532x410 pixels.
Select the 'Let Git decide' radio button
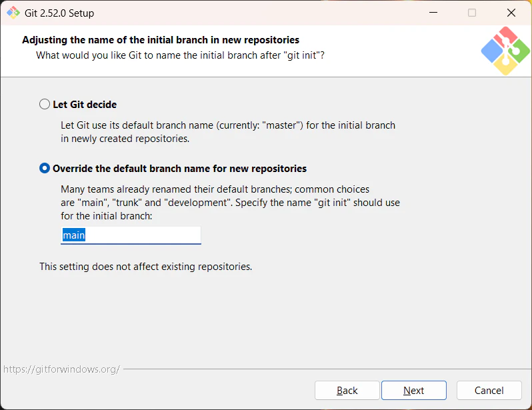pos(45,104)
